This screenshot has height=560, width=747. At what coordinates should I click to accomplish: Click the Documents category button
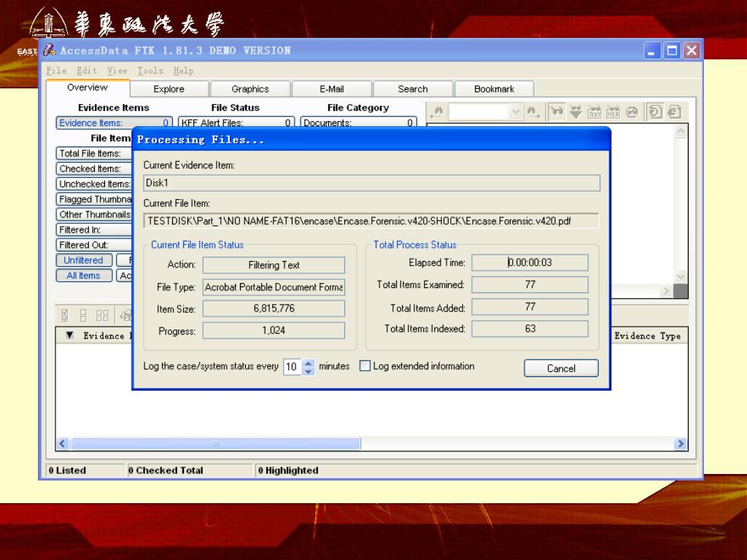click(359, 122)
